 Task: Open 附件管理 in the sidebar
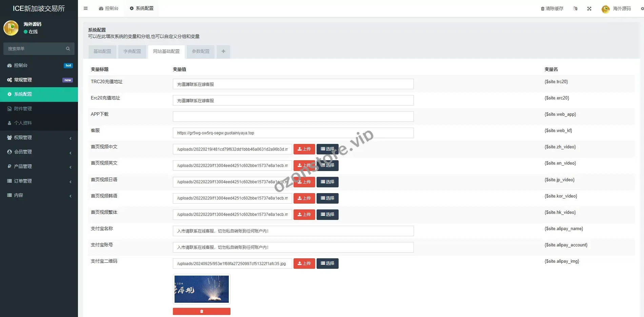pos(23,109)
